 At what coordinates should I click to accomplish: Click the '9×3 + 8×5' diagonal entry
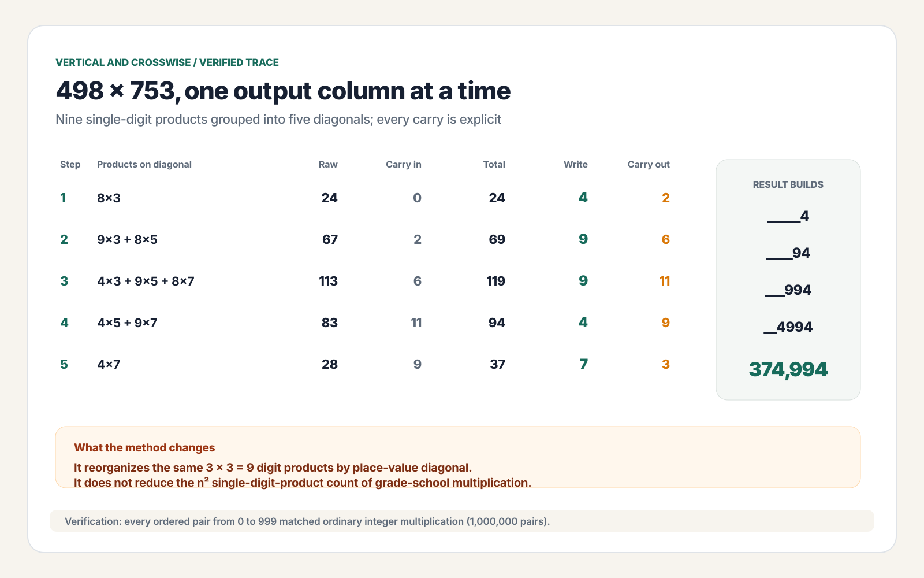point(127,240)
